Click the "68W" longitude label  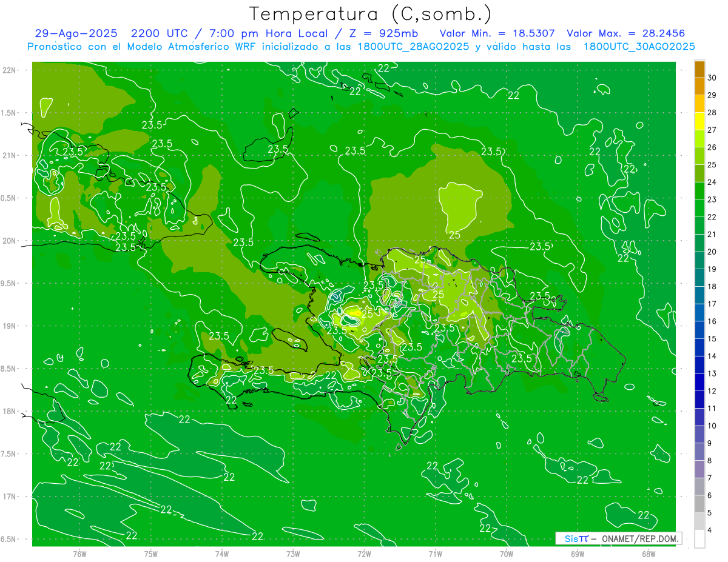point(649,554)
